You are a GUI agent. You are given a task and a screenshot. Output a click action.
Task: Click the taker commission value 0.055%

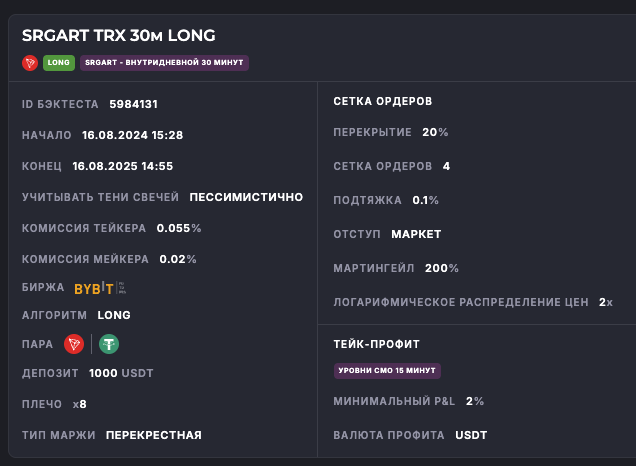[179, 228]
